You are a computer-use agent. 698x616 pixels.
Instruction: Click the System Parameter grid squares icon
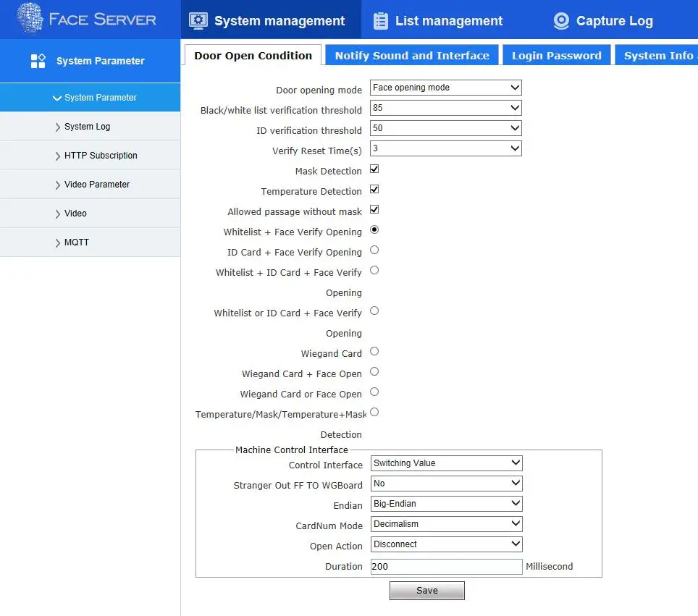[x=38, y=61]
